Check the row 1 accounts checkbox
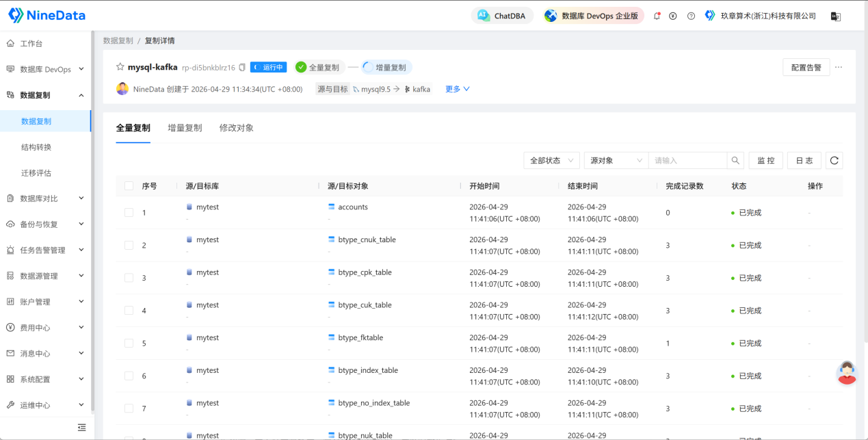 click(x=129, y=213)
